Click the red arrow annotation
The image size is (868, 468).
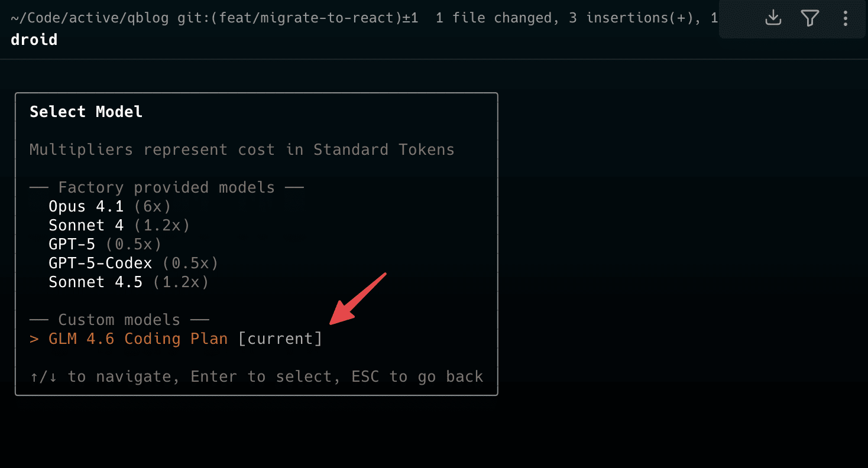pos(357,298)
